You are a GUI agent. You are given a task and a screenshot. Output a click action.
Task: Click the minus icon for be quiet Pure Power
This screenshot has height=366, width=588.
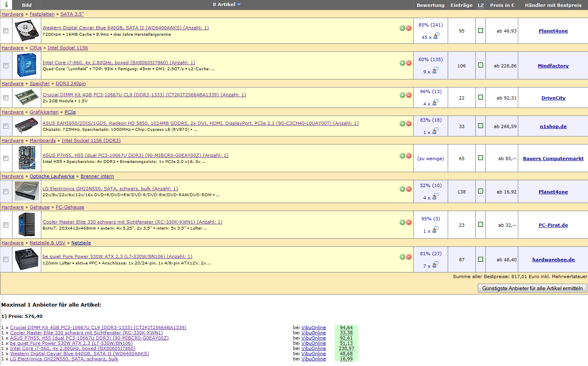pyautogui.click(x=409, y=257)
